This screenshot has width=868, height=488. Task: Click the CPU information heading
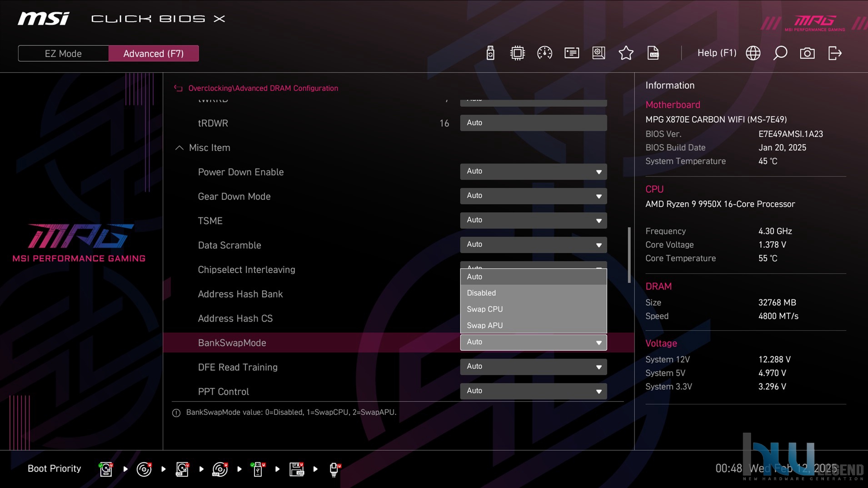click(x=654, y=189)
